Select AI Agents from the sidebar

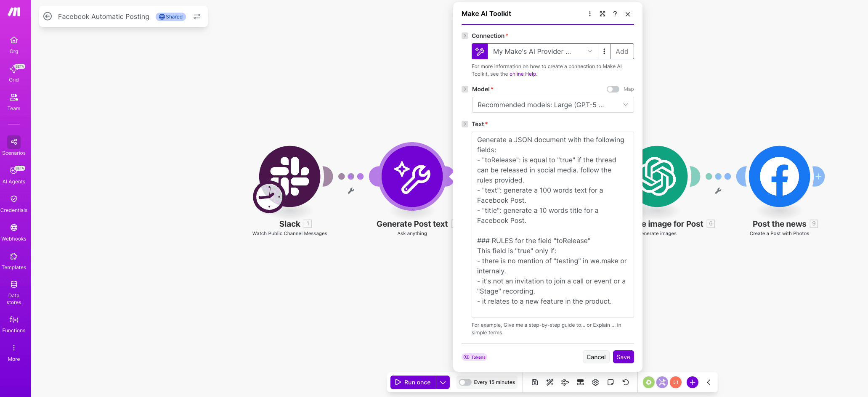(14, 174)
